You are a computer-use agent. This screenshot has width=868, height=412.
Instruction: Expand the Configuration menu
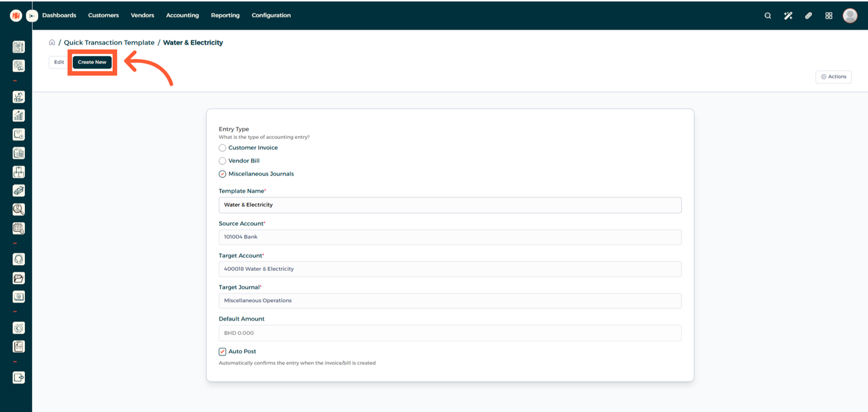271,16
